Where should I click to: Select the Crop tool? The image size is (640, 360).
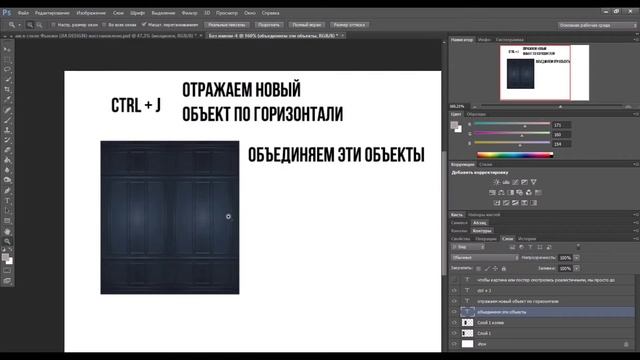[x=7, y=89]
